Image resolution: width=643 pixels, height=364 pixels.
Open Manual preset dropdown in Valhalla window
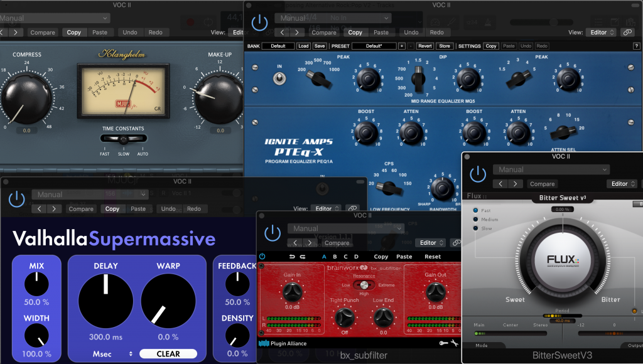coord(90,195)
